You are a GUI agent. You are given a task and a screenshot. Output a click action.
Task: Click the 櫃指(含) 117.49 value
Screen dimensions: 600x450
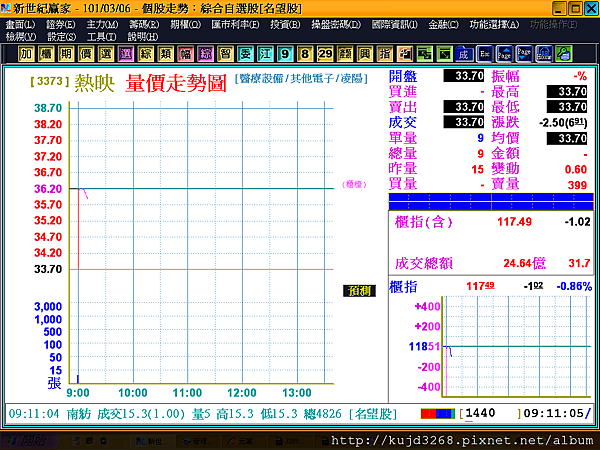point(514,222)
